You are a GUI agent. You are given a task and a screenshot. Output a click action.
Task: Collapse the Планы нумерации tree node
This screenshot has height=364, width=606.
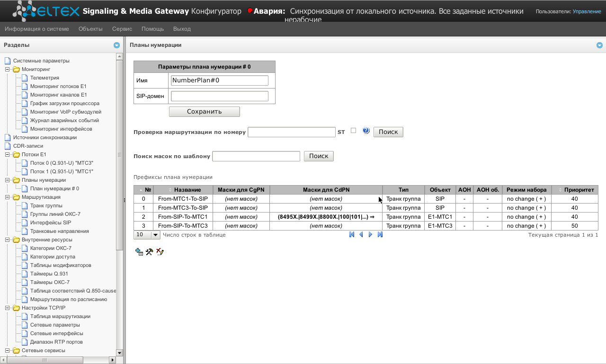[8, 180]
